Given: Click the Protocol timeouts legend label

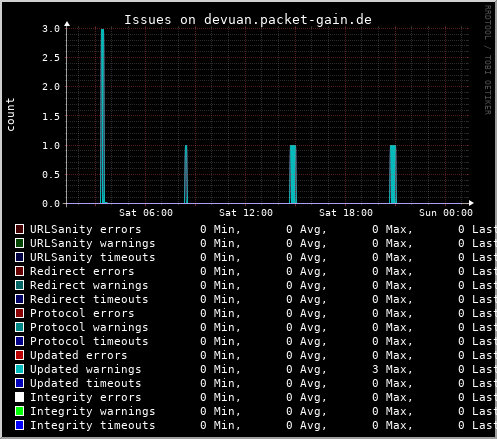Looking at the screenshot, I should (89, 341).
